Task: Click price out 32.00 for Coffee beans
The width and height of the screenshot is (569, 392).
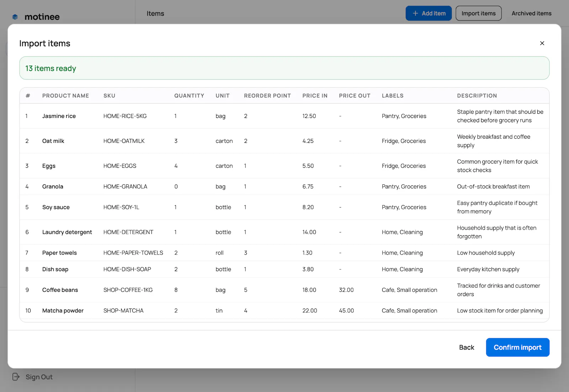Action: pyautogui.click(x=346, y=290)
